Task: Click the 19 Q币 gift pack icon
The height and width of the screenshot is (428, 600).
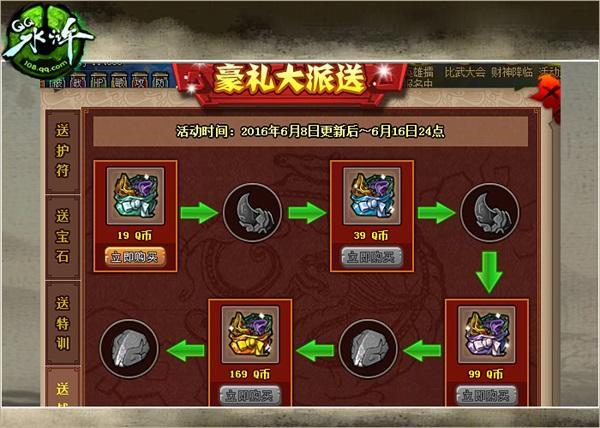Action: coord(135,196)
